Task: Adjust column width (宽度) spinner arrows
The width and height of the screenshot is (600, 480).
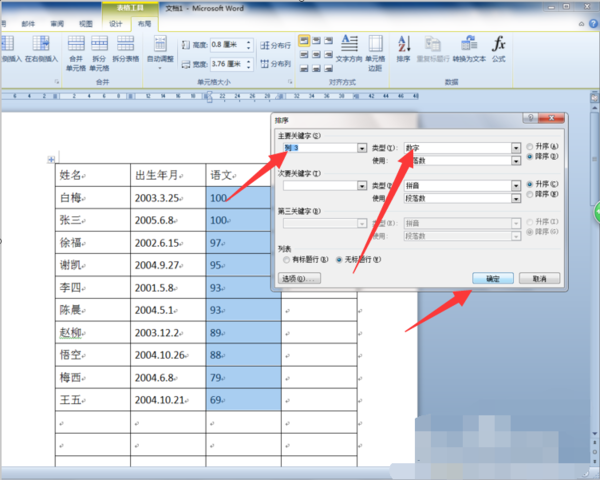Action: click(x=249, y=64)
